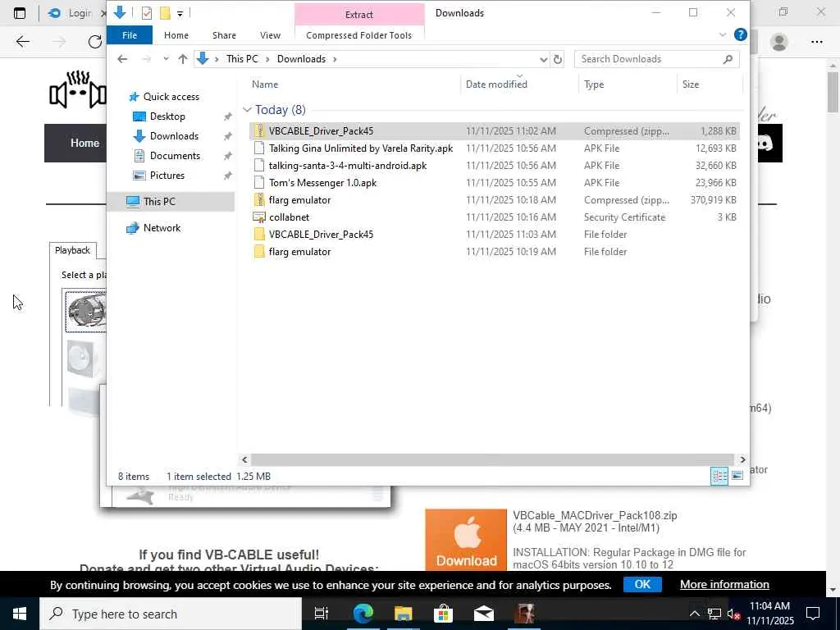
Task: Click the horizontal scrollbar in file list
Action: click(492, 459)
